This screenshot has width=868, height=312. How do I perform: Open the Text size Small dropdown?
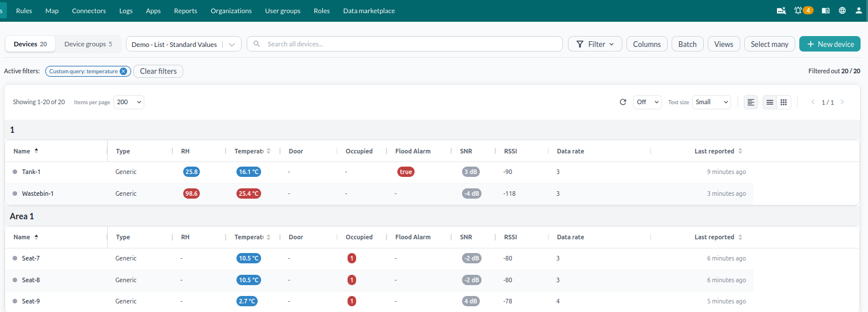pos(712,102)
